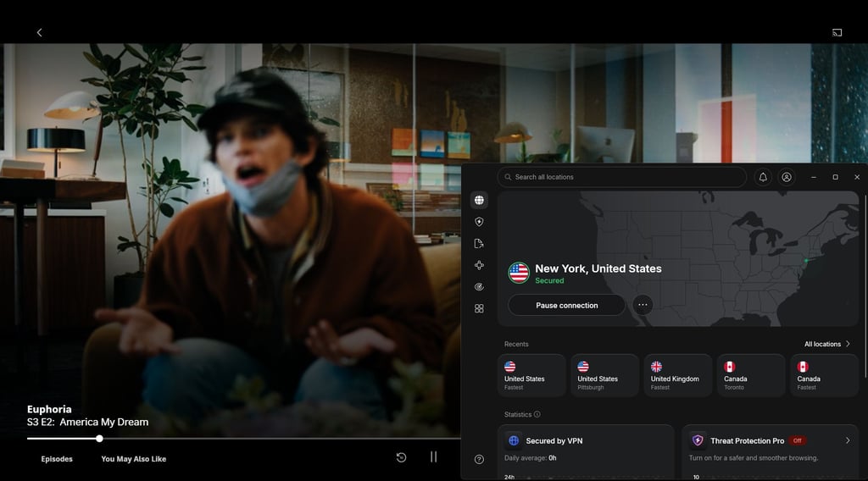Open the four-square apps sidebar icon
This screenshot has width=868, height=481.
click(479, 308)
